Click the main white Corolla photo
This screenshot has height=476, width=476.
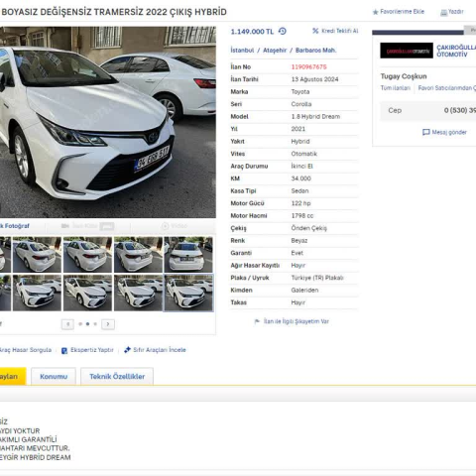(108, 122)
